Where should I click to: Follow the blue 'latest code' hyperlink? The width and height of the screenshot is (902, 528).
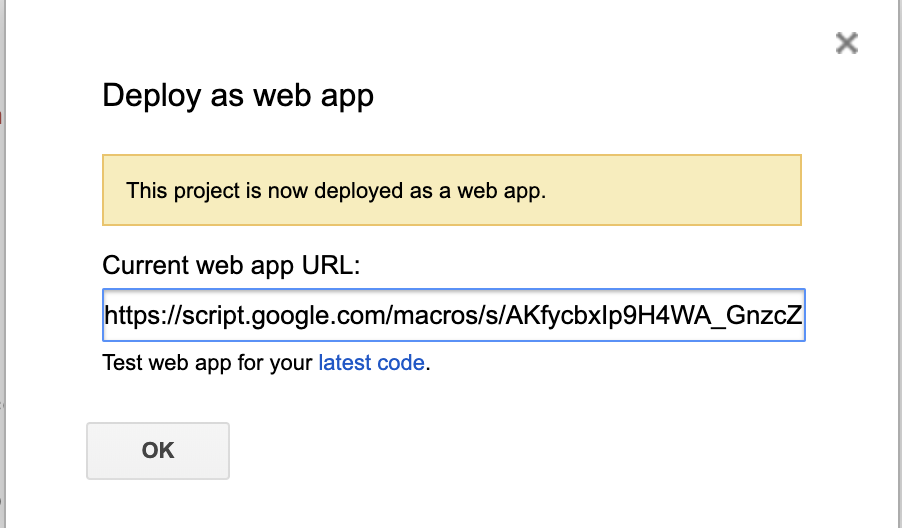(372, 363)
